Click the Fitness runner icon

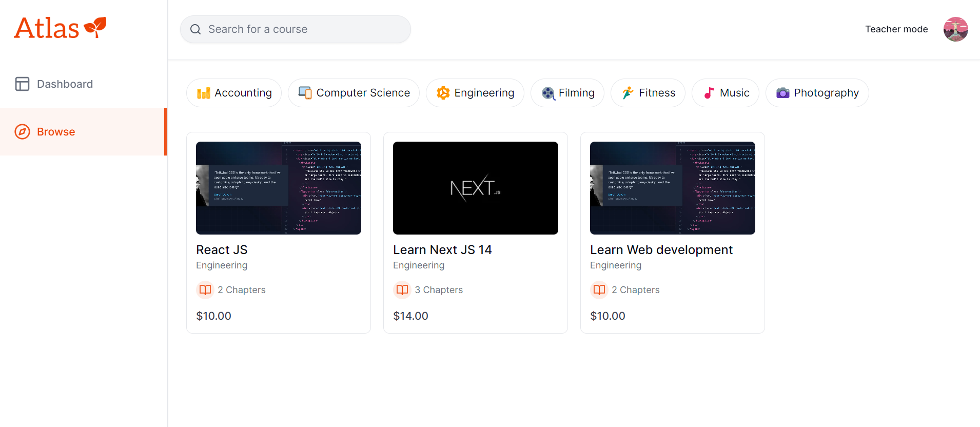[628, 93]
